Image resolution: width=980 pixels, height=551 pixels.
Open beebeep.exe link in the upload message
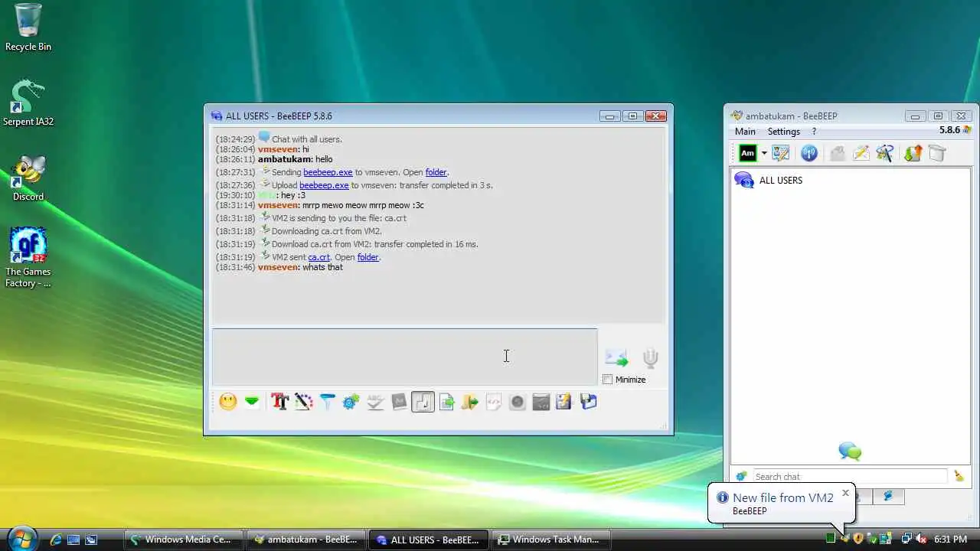pyautogui.click(x=324, y=185)
